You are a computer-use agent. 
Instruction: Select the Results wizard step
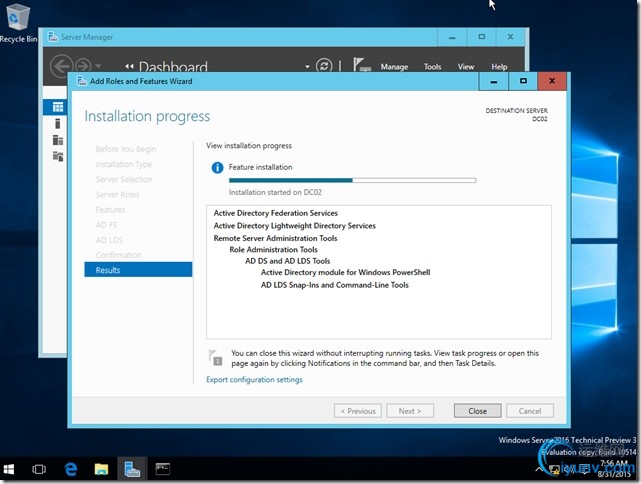click(138, 270)
